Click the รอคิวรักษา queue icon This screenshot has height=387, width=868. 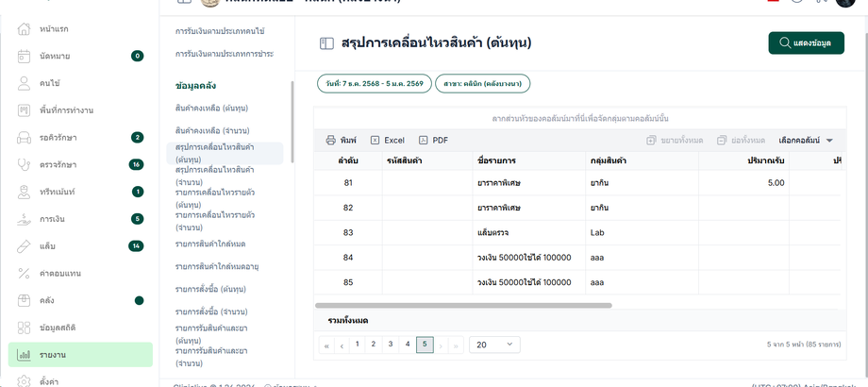point(24,137)
